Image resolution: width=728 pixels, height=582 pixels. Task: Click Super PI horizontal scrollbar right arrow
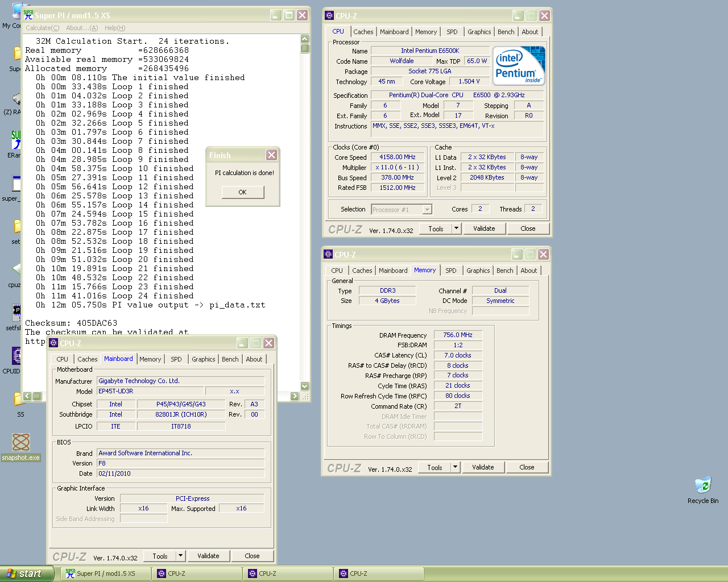(295, 396)
